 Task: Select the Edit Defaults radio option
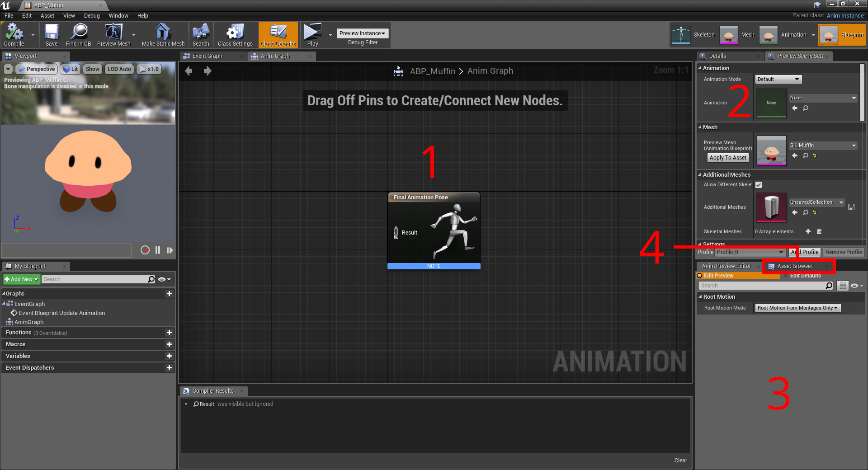[805, 276]
